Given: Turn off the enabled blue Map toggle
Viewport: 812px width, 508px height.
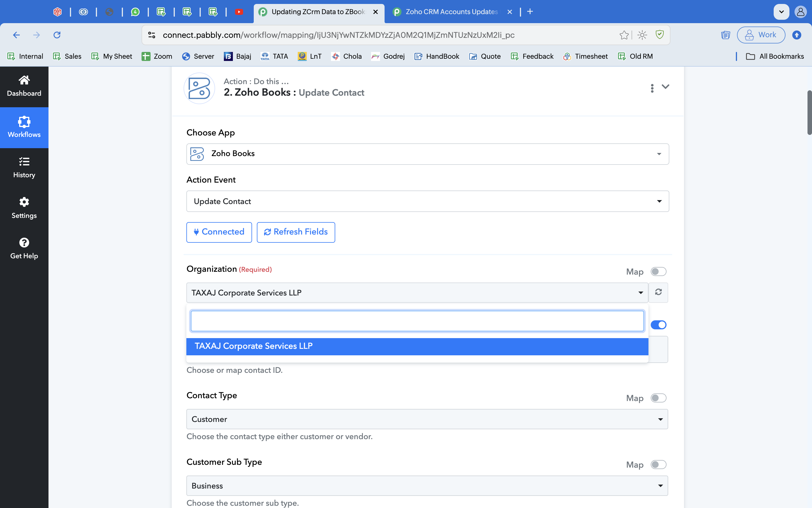Looking at the screenshot, I should [658, 325].
